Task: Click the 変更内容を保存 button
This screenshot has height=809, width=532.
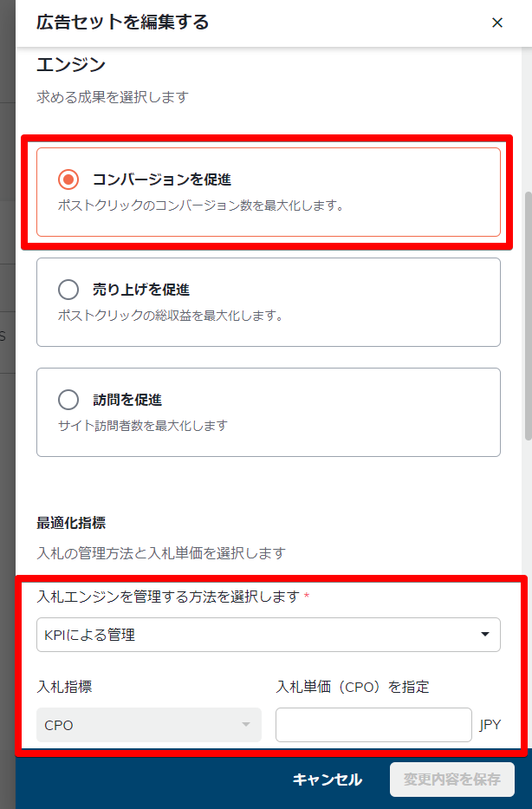Action: point(452,780)
